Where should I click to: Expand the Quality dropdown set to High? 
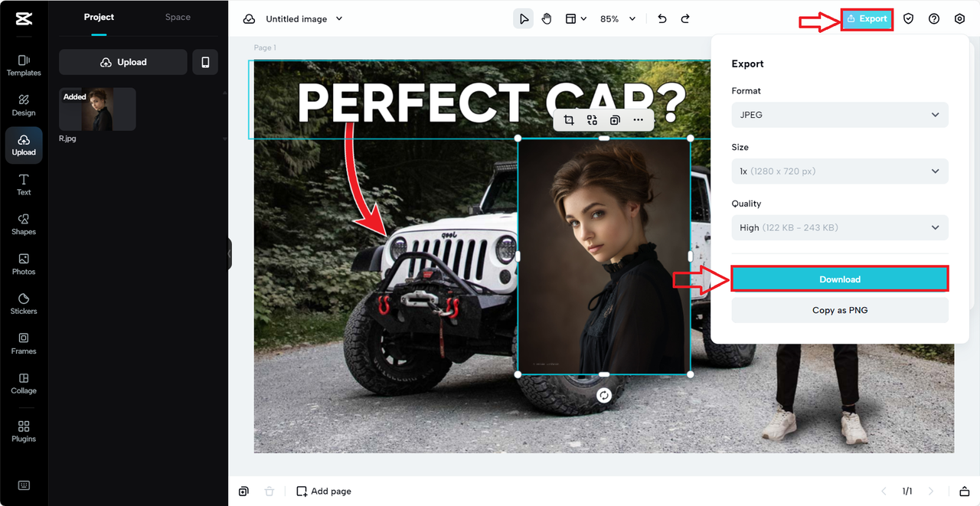(x=839, y=227)
